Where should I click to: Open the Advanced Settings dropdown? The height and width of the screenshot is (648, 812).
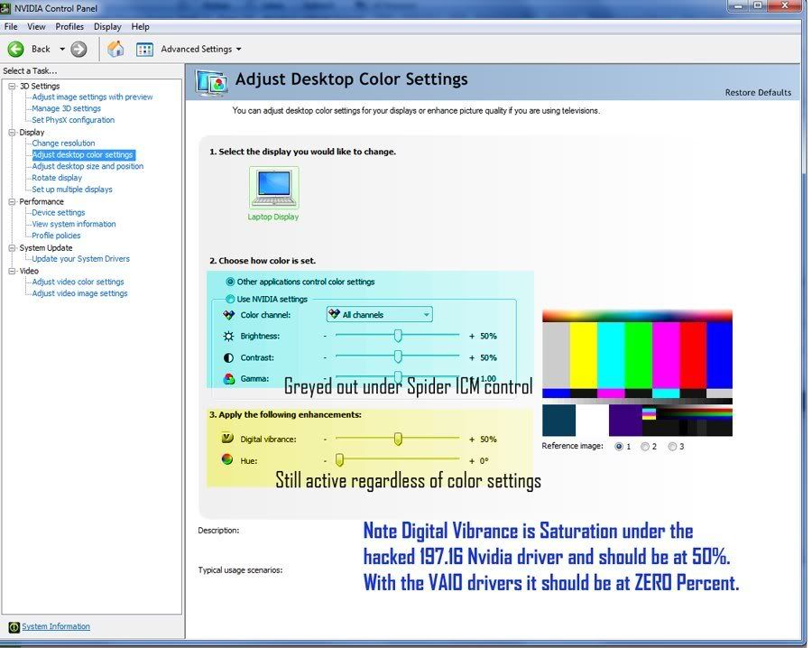coord(239,50)
